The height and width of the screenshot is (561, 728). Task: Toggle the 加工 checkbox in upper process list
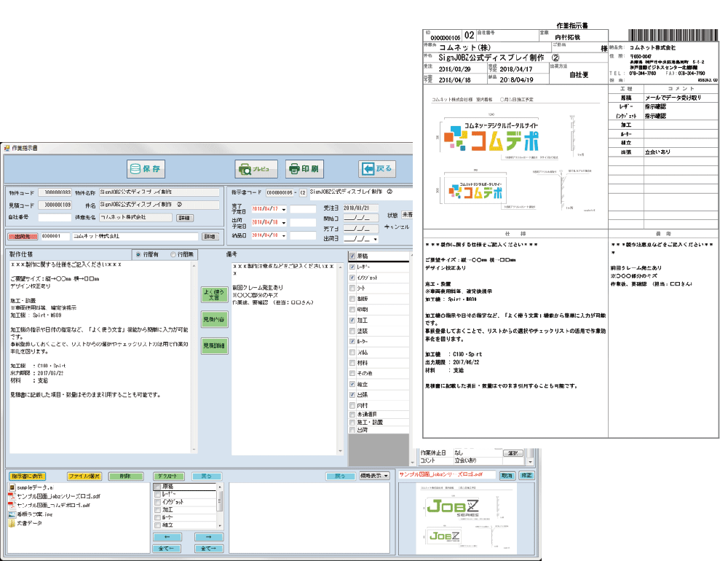(352, 321)
